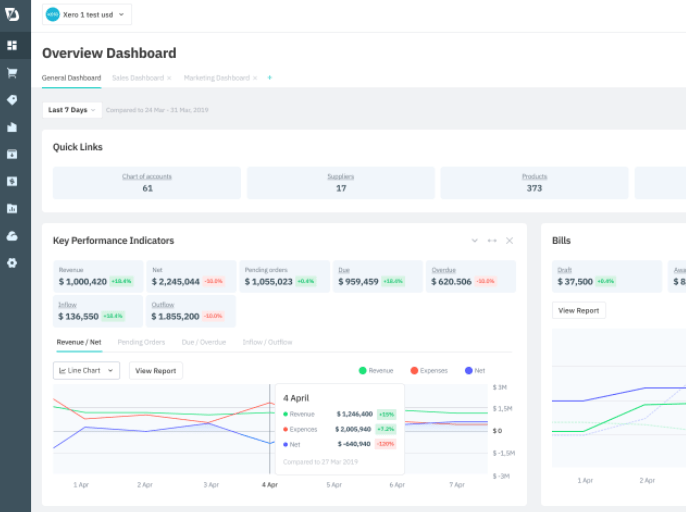This screenshot has height=512, width=686.
Task: Close the Key Performance Indicators panel
Action: point(509,241)
